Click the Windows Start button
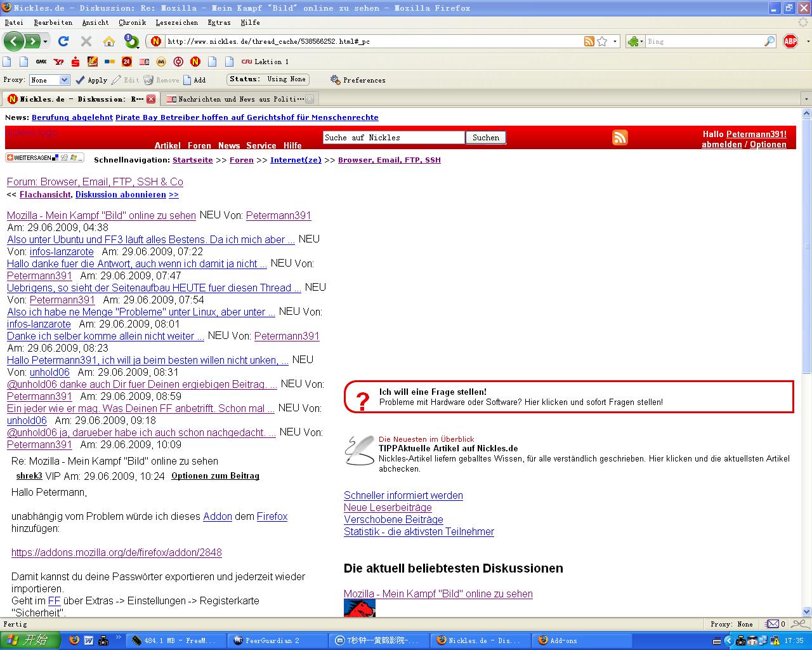The height and width of the screenshot is (650, 812). pyautogui.click(x=30, y=640)
